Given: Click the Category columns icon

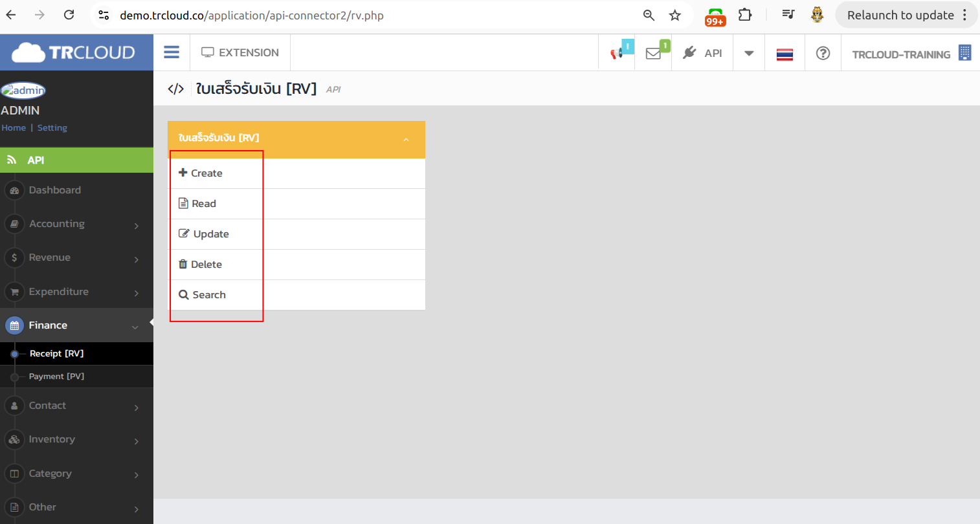Looking at the screenshot, I should click(x=14, y=474).
